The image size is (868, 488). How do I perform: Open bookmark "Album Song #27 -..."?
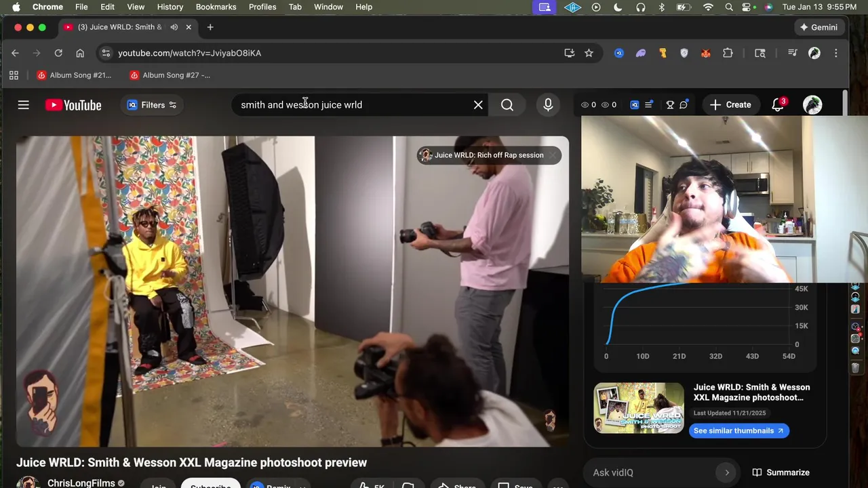coord(170,75)
